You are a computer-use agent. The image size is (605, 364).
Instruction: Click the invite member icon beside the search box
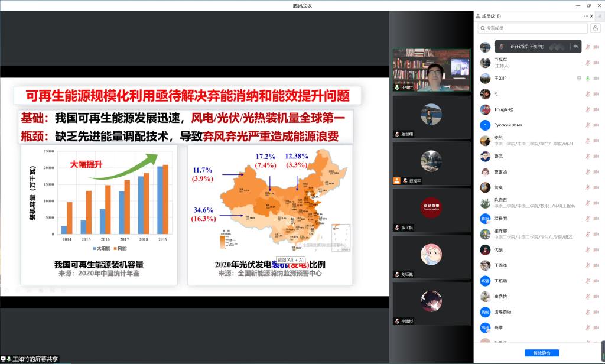596,28
